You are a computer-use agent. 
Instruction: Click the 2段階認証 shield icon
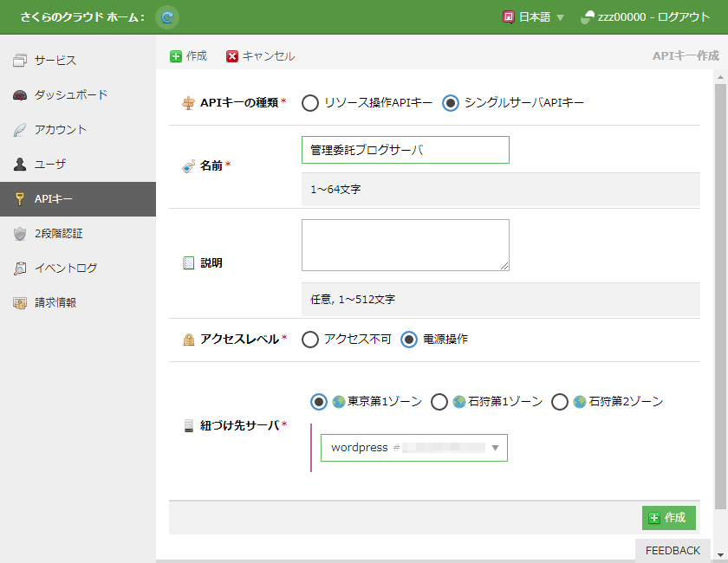point(20,234)
